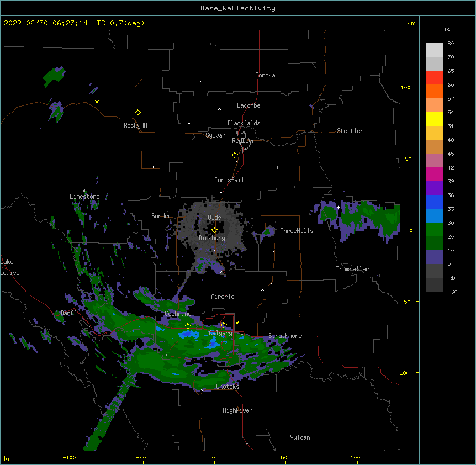Click the yellow V marker northeast of Calgary
The width and height of the screenshot is (476, 465).
(237, 323)
